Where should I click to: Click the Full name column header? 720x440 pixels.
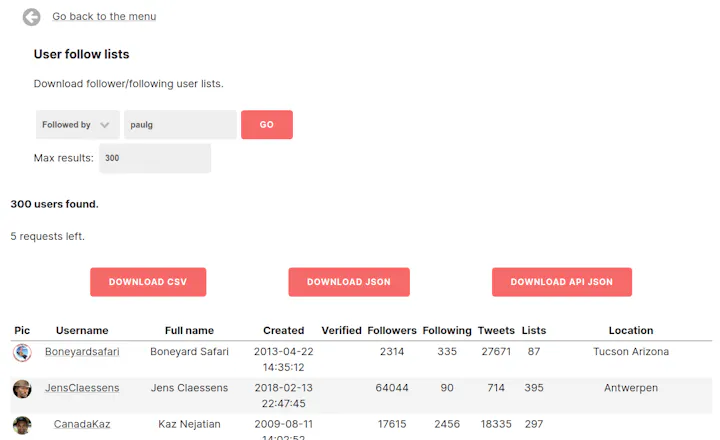(189, 330)
